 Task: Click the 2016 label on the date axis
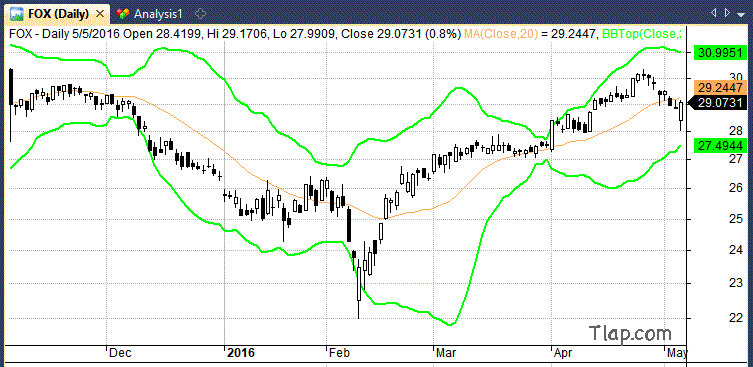tap(241, 353)
